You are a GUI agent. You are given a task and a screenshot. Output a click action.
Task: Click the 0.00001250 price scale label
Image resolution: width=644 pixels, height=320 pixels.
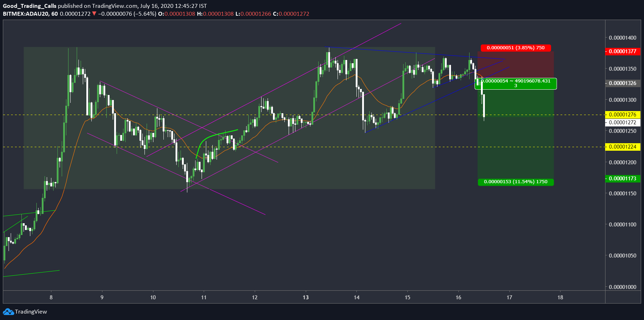pyautogui.click(x=623, y=131)
